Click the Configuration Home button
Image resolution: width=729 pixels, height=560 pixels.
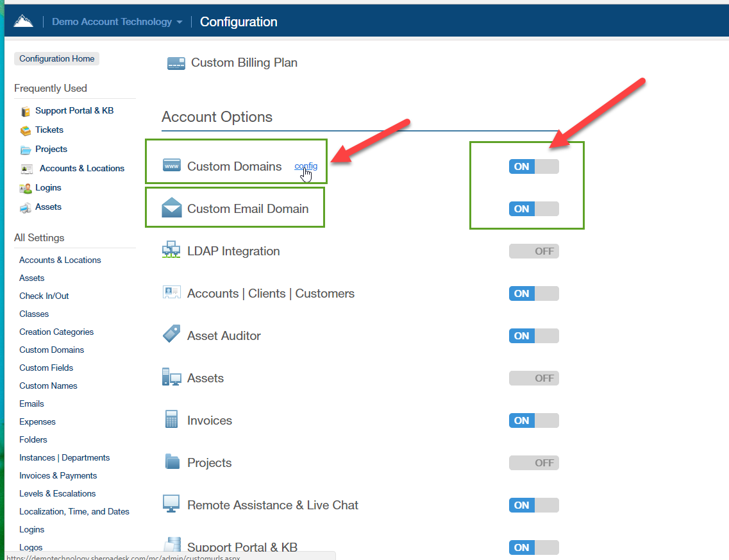pyautogui.click(x=56, y=58)
